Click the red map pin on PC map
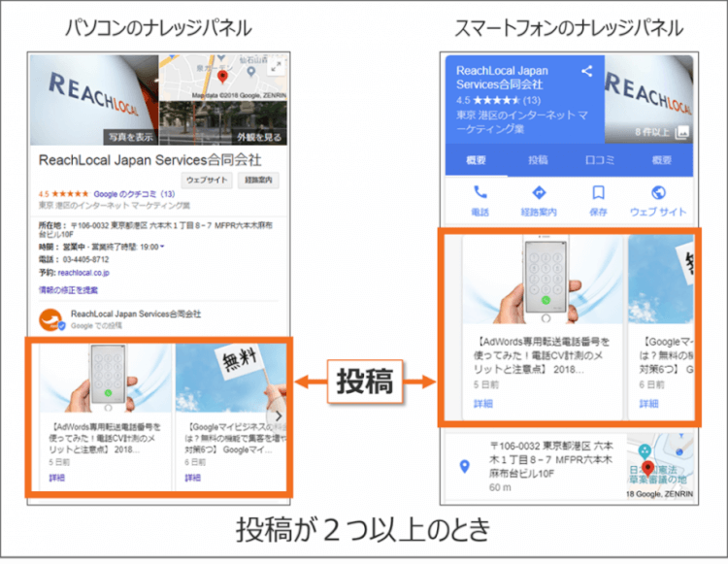The height and width of the screenshot is (564, 728). [222, 77]
